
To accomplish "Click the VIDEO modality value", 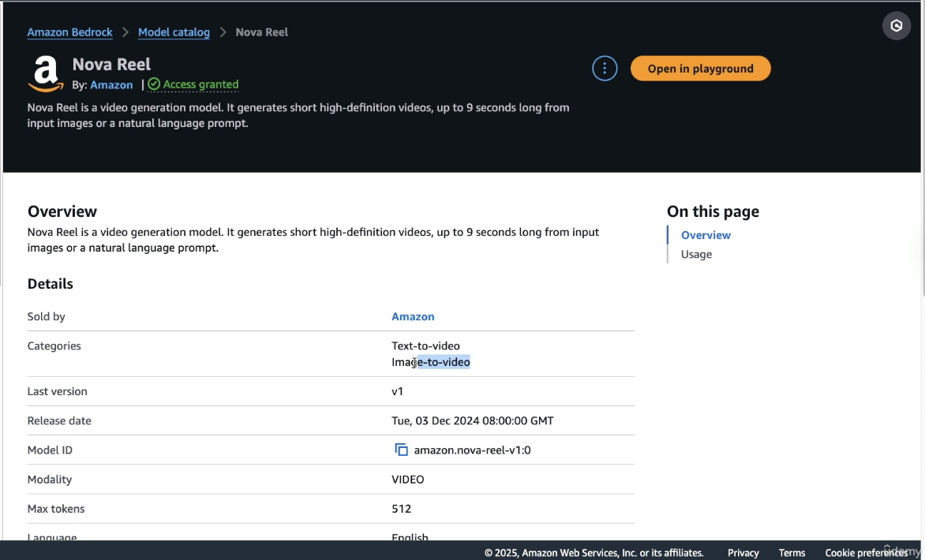I will tap(407, 480).
